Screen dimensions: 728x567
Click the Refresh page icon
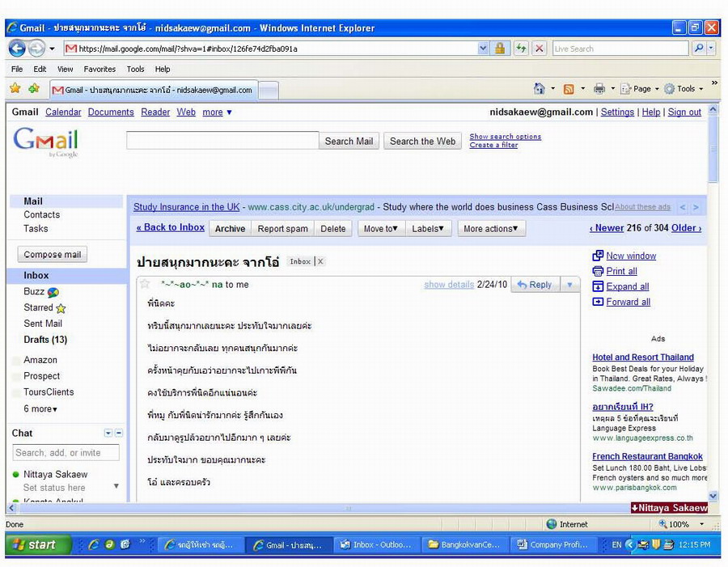pyautogui.click(x=521, y=49)
